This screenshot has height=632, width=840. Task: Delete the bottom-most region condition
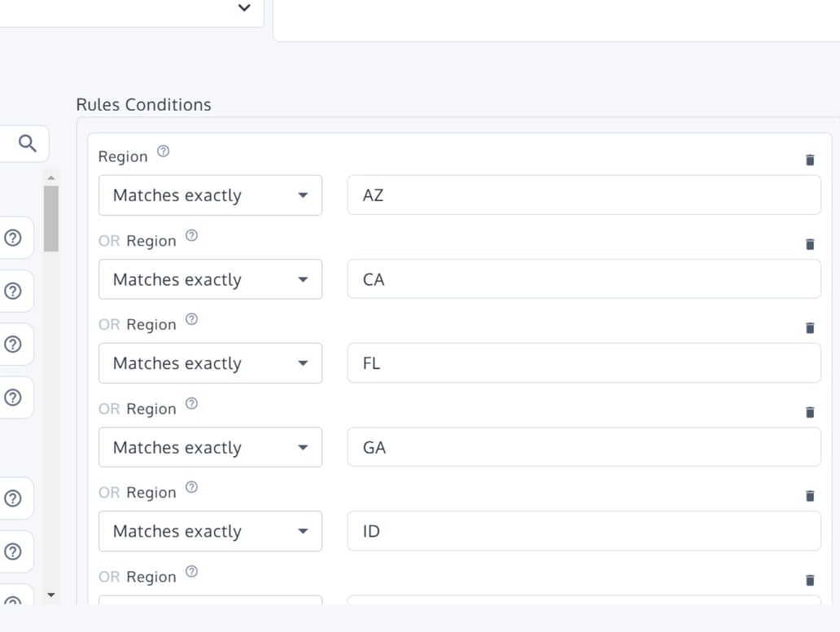point(810,580)
